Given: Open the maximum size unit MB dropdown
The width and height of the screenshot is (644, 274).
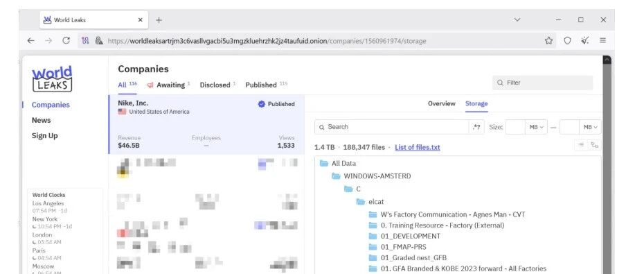Looking at the screenshot, I should pos(591,127).
